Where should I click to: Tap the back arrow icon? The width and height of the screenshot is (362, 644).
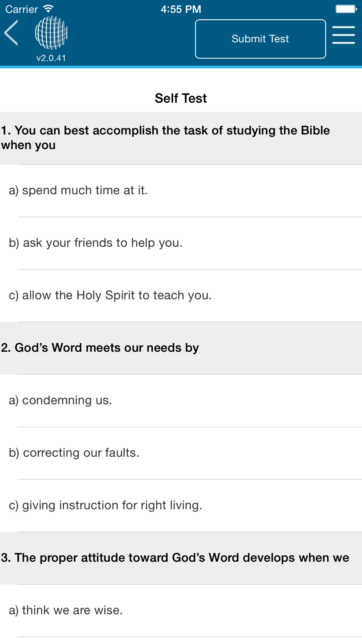(11, 33)
